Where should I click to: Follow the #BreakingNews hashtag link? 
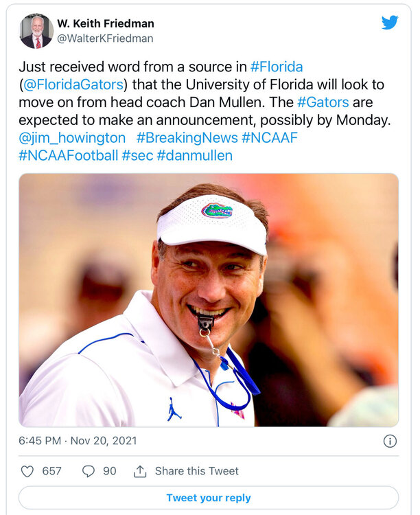coord(187,137)
